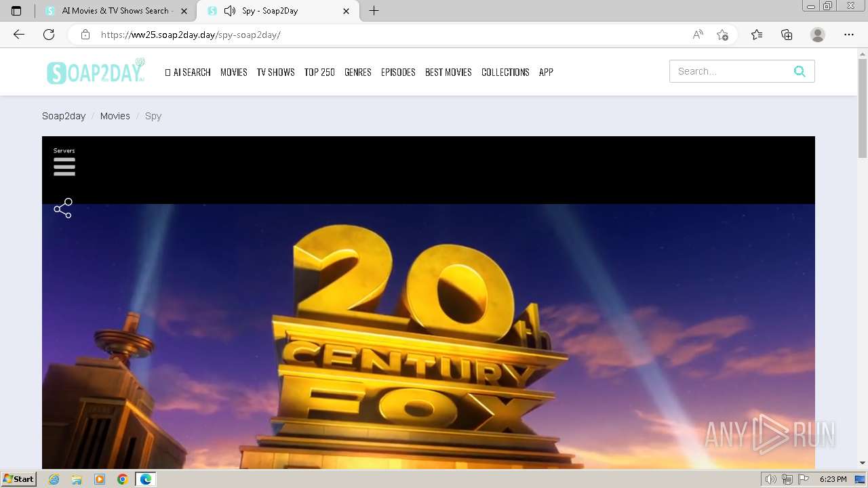
Task: Click the 6:23 PM taskbar clock
Action: point(833,479)
